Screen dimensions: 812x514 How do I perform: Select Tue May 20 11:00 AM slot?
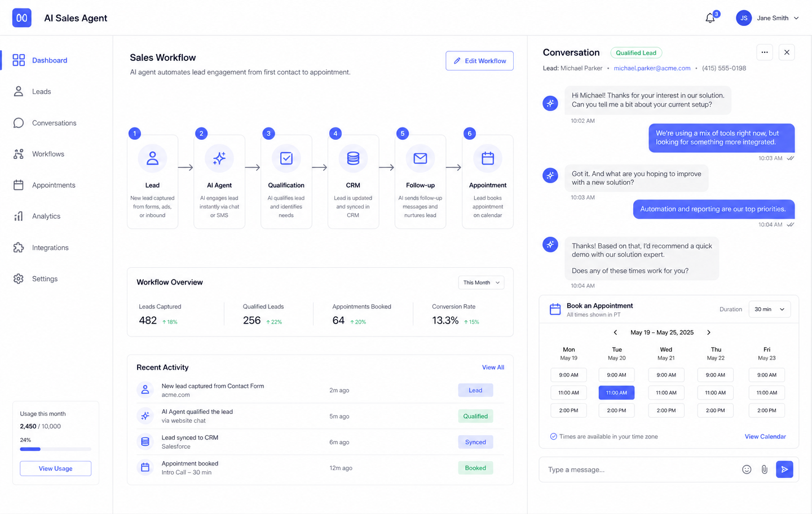[x=616, y=393]
